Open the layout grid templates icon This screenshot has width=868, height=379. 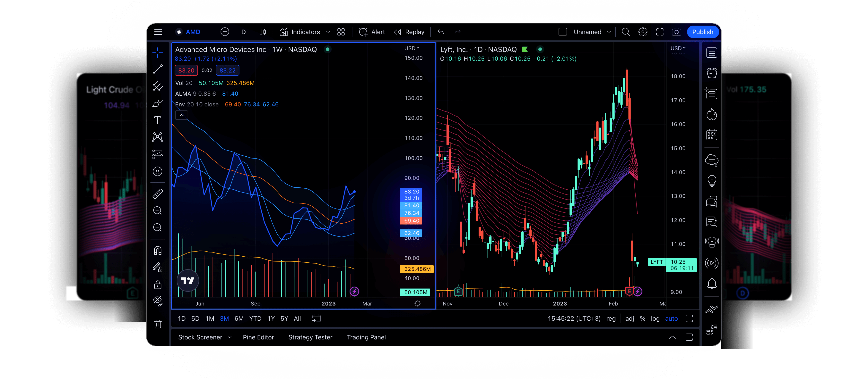pos(341,32)
